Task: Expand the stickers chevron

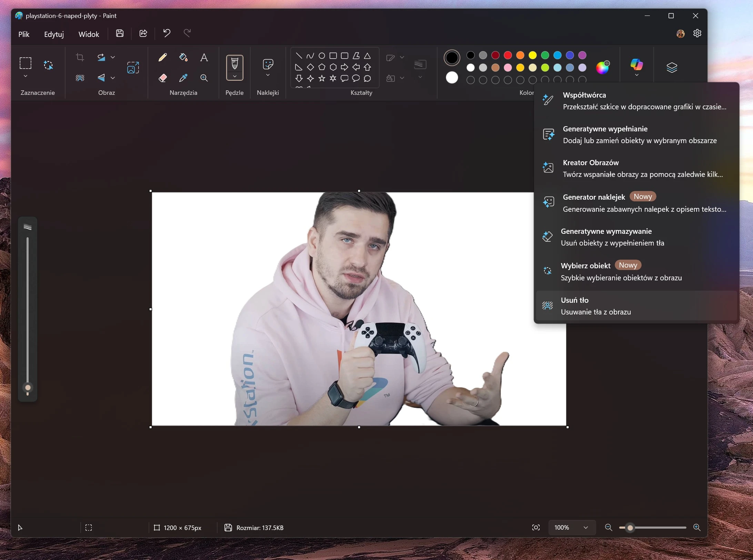Action: pyautogui.click(x=268, y=75)
